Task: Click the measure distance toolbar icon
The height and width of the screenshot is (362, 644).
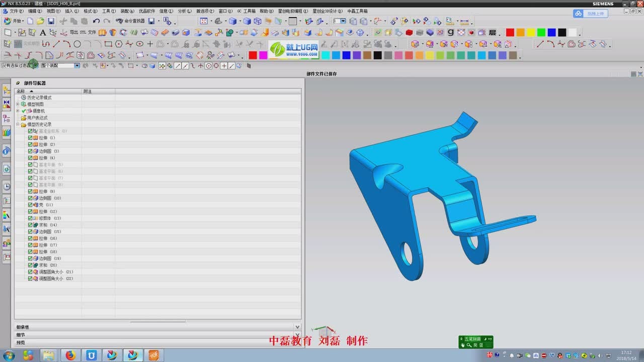Action: click(464, 21)
